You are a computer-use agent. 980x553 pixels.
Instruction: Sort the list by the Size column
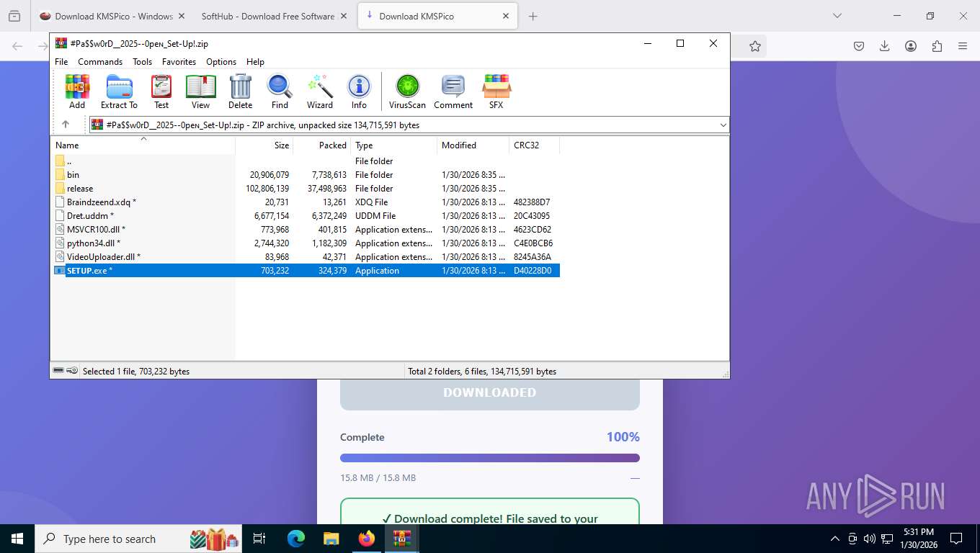(x=264, y=145)
